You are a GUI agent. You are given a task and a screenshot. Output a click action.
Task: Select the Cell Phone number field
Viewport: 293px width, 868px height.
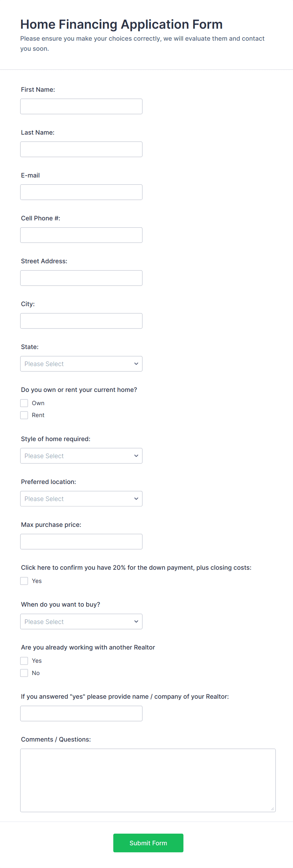tap(81, 235)
